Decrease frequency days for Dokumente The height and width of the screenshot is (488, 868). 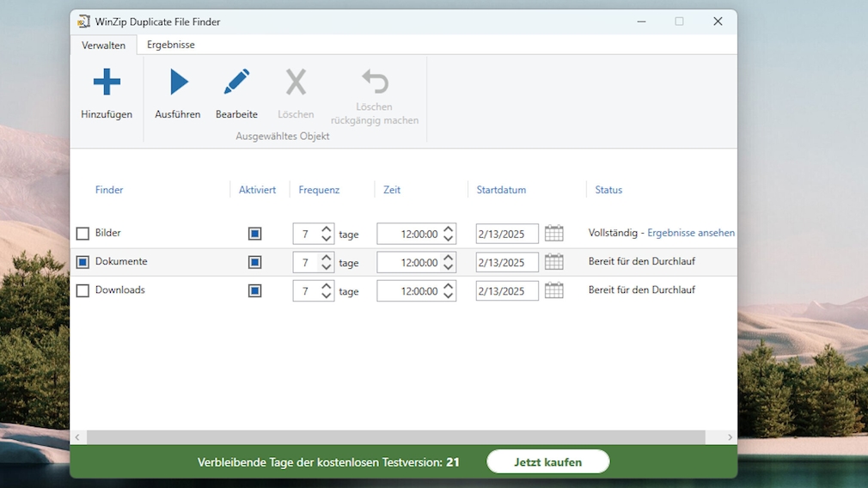point(327,267)
